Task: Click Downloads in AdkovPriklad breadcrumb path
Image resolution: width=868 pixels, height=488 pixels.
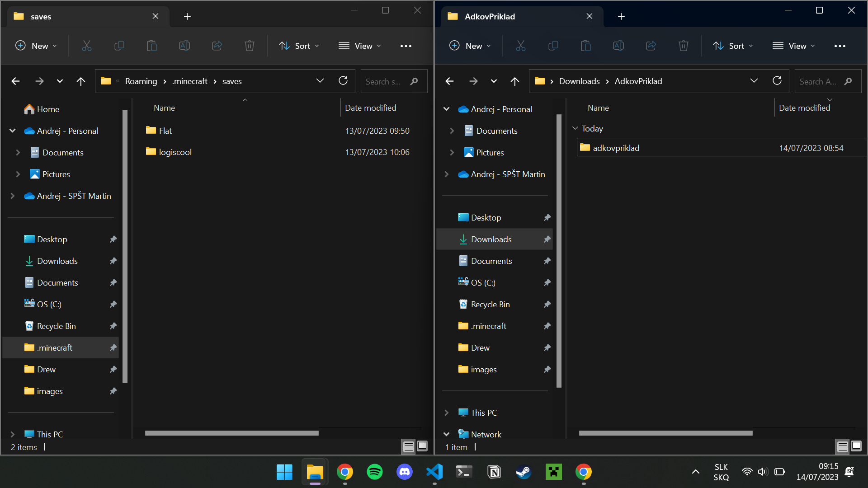Action: pyautogui.click(x=579, y=81)
